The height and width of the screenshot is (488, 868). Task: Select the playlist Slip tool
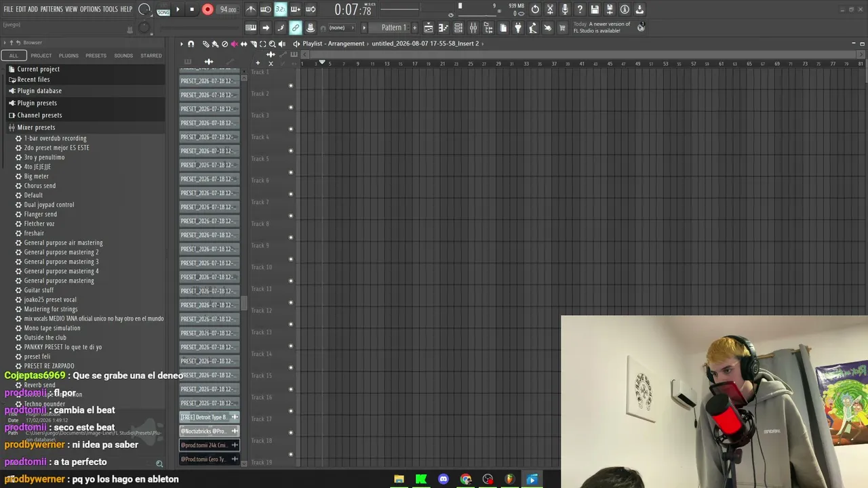point(243,44)
